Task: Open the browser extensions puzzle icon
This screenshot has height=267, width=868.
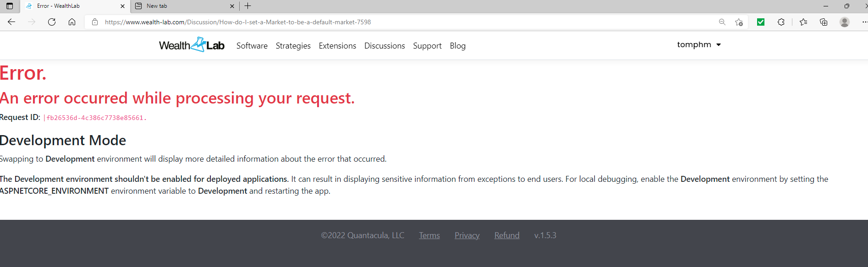Action: 781,22
